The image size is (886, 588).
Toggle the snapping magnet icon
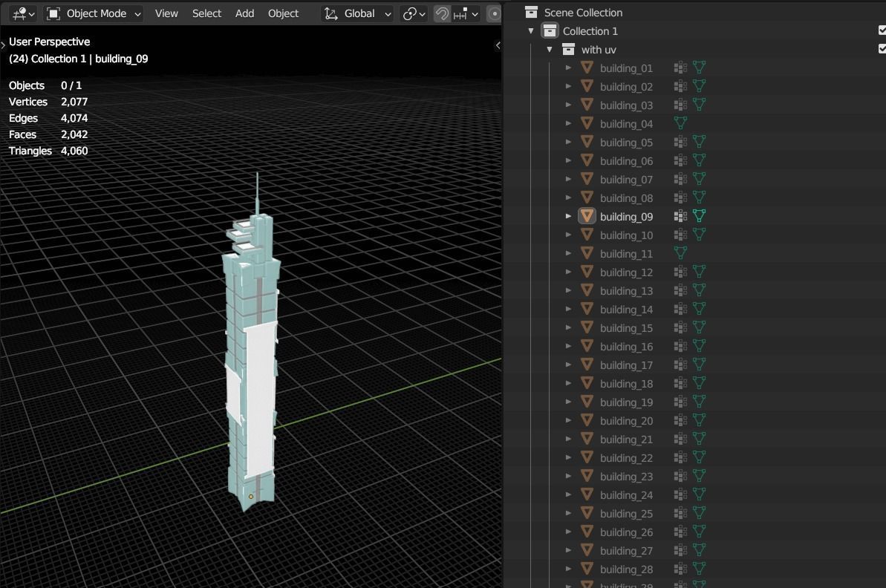click(442, 13)
